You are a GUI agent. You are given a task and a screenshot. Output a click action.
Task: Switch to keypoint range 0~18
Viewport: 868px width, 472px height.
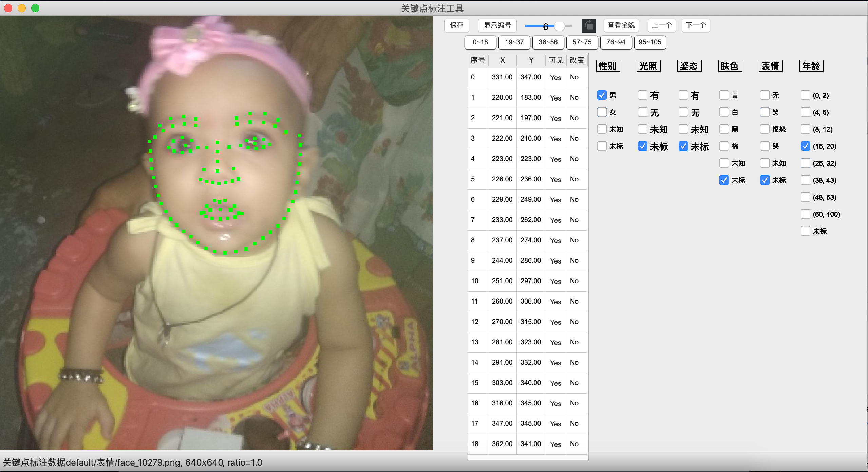(480, 42)
